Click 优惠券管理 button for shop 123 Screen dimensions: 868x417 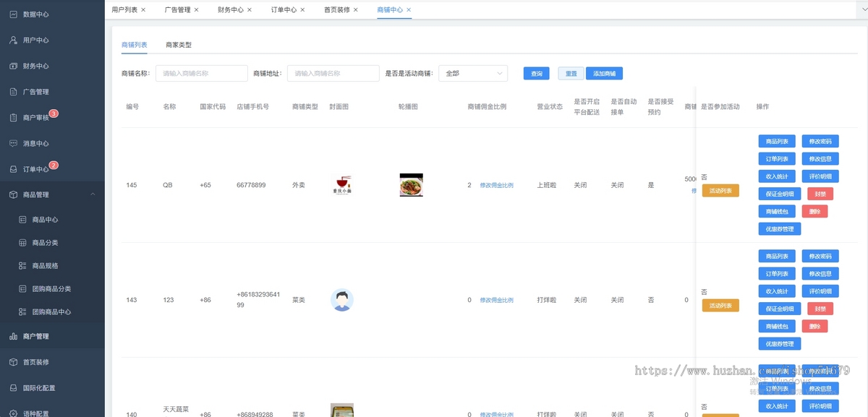[780, 344]
